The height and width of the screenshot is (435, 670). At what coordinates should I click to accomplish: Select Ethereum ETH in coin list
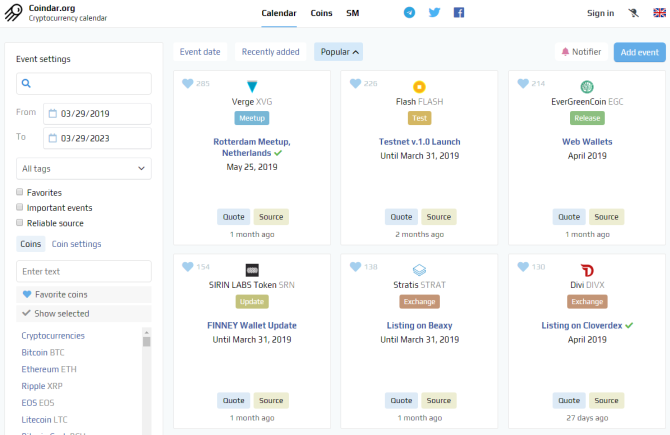pyautogui.click(x=49, y=369)
